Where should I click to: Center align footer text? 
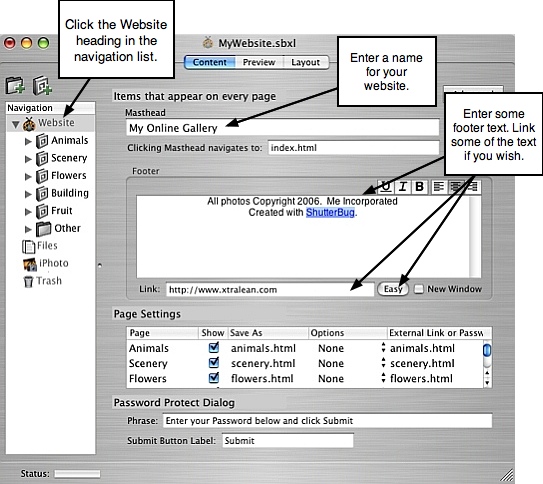click(x=456, y=187)
